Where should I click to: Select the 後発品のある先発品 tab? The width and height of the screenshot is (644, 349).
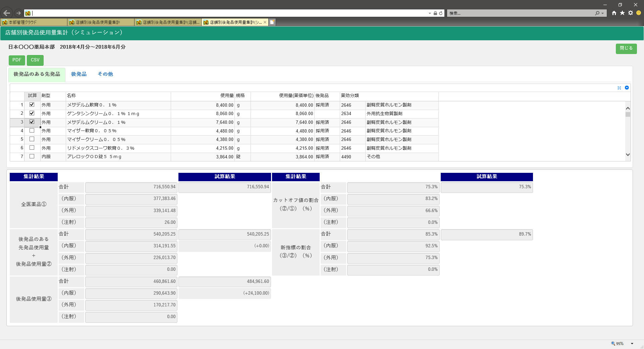click(x=37, y=74)
